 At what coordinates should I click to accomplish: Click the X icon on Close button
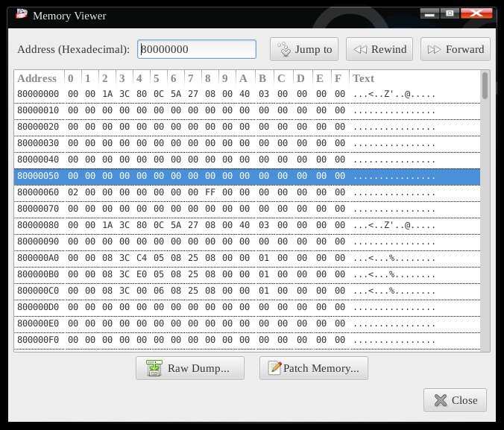pyautogui.click(x=440, y=400)
